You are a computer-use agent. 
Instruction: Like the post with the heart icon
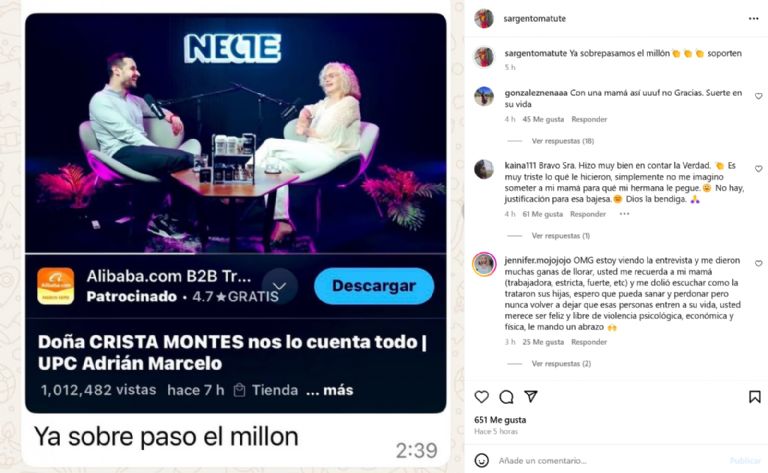pos(481,397)
